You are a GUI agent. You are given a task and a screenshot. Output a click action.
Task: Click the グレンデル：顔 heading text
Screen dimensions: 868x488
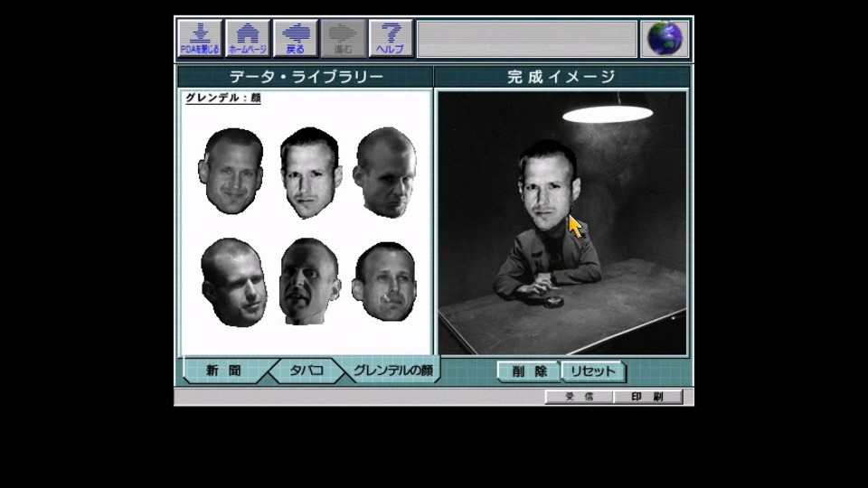223,98
